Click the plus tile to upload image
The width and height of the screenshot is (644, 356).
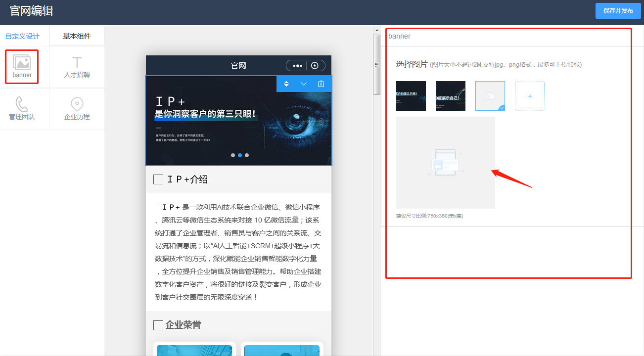(x=529, y=96)
